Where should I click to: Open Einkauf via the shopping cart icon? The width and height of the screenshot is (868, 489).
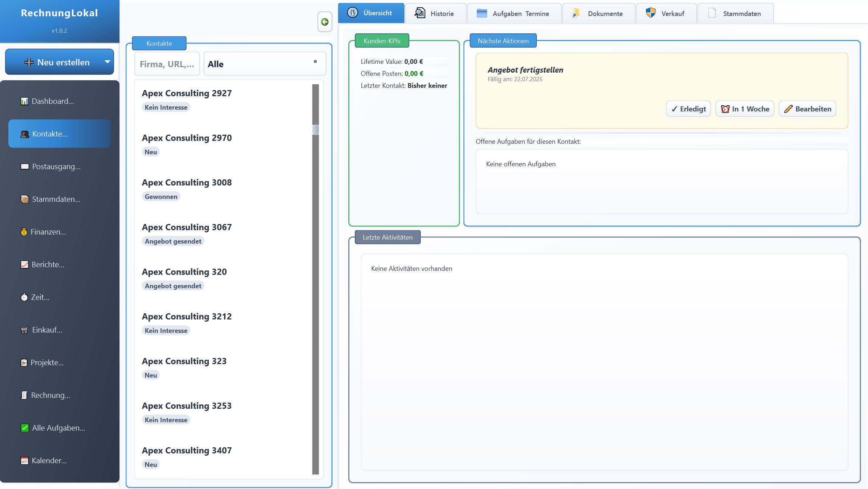click(x=24, y=330)
